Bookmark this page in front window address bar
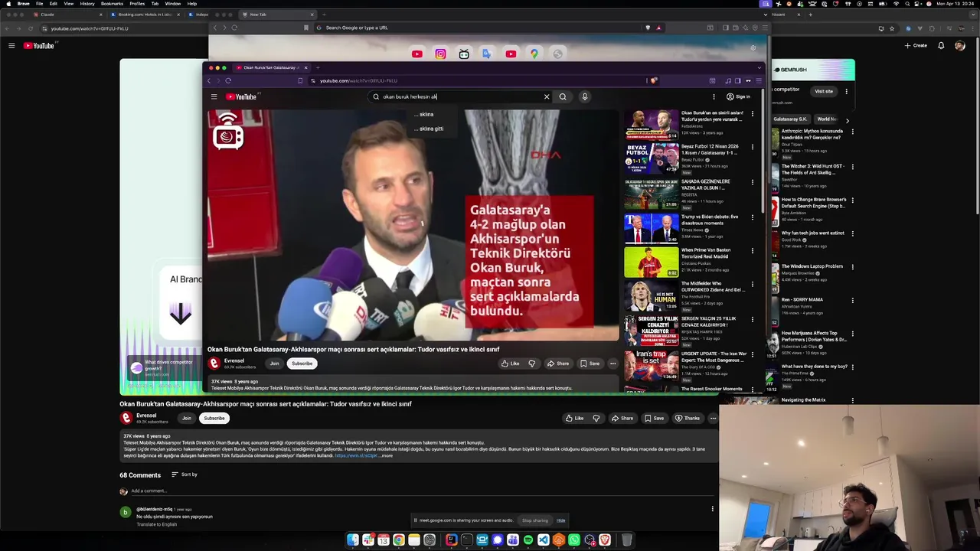The height and width of the screenshot is (551, 980). [x=300, y=80]
